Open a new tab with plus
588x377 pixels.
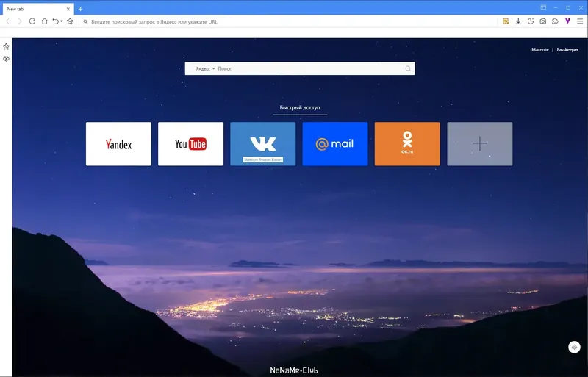(x=80, y=9)
